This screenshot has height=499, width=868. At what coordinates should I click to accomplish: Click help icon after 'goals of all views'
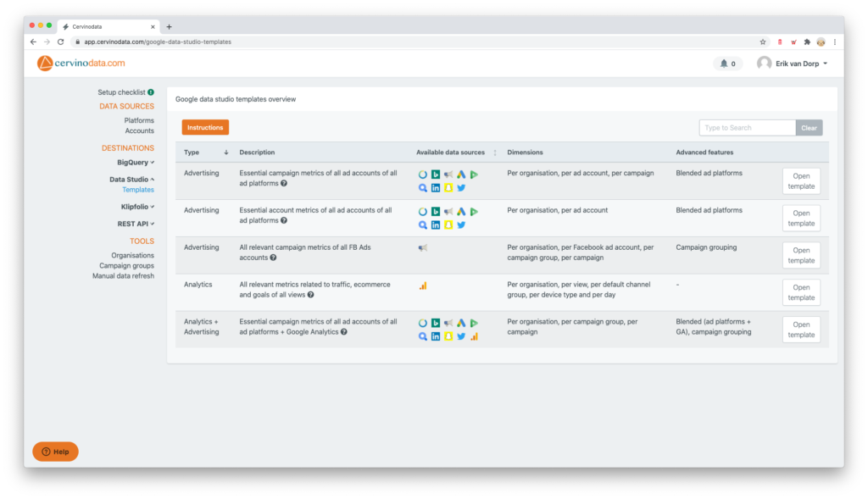311,295
